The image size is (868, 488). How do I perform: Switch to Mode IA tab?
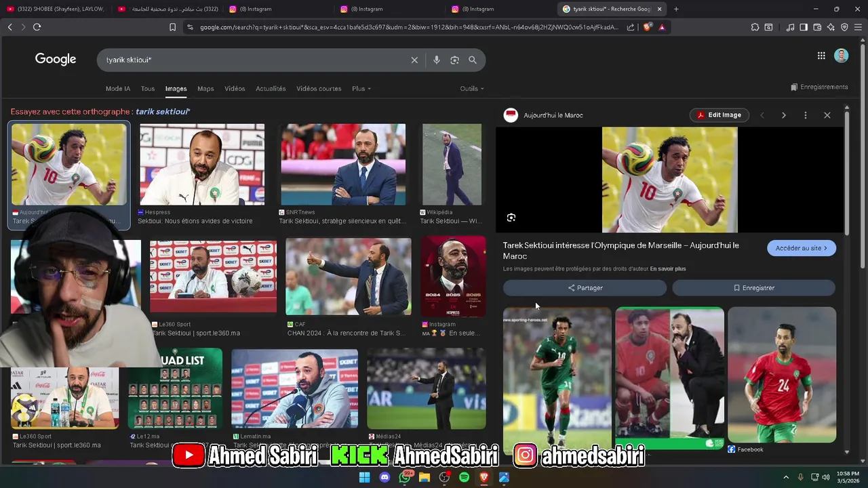tap(118, 89)
